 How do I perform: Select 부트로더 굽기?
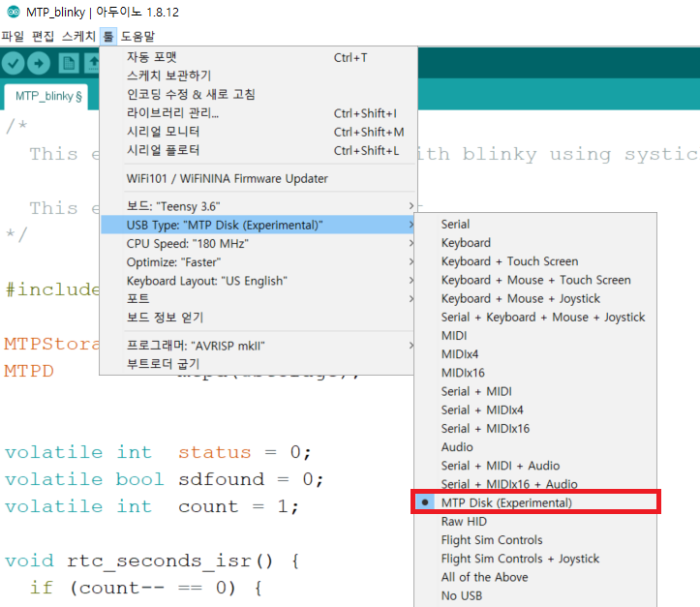coord(259,364)
